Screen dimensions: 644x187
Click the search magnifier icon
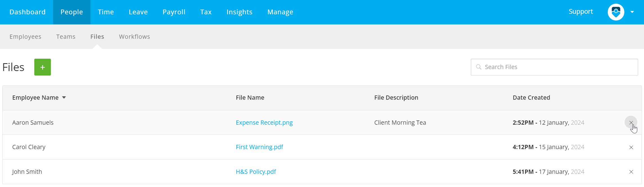[478, 67]
